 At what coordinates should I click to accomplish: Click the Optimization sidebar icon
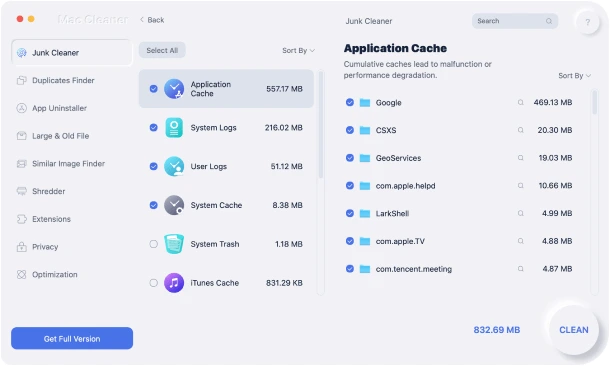[21, 275]
